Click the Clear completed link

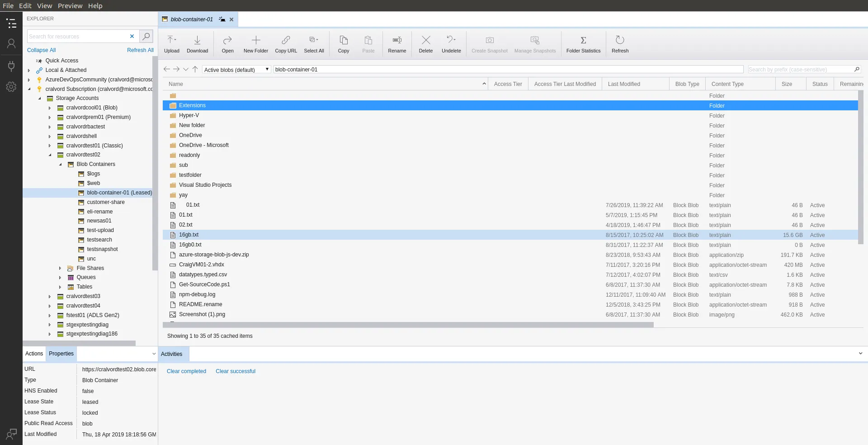pos(186,371)
